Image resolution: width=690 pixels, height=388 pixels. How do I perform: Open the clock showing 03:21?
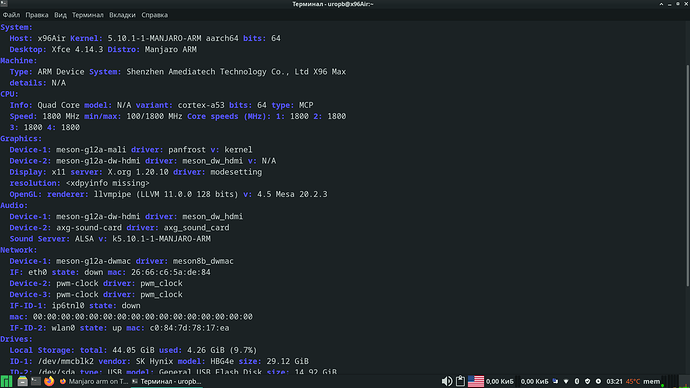pos(614,381)
